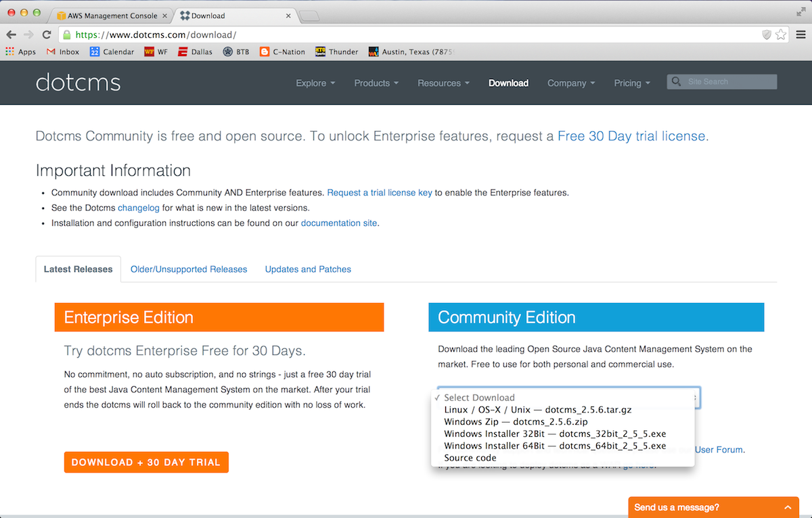Click Request a trial license key link
This screenshot has width=812, height=518.
[380, 193]
